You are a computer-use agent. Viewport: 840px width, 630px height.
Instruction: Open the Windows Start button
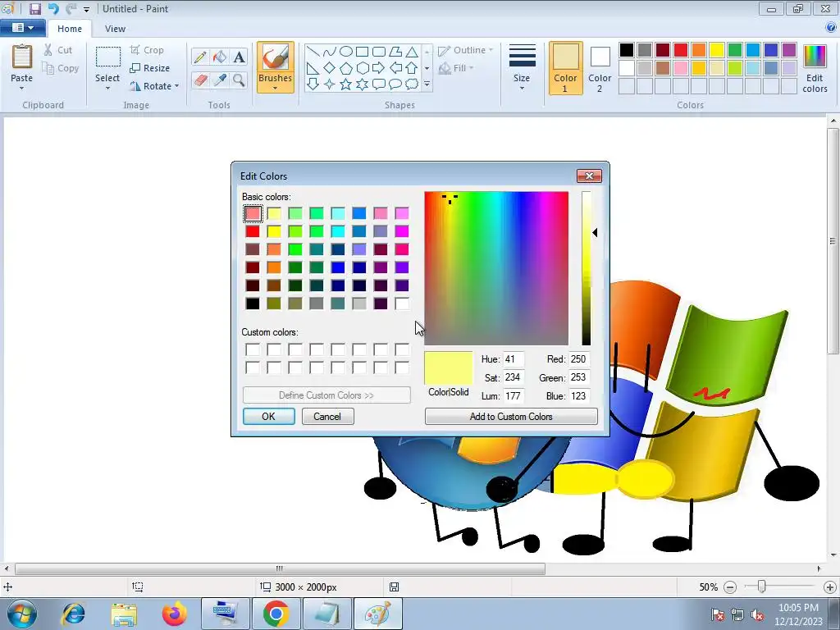click(x=21, y=614)
